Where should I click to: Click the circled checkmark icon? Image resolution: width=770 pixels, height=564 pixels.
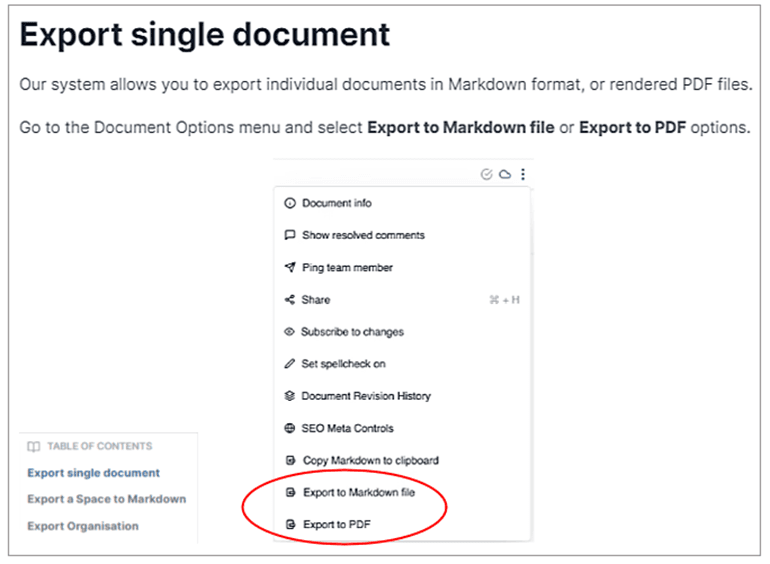tap(487, 175)
